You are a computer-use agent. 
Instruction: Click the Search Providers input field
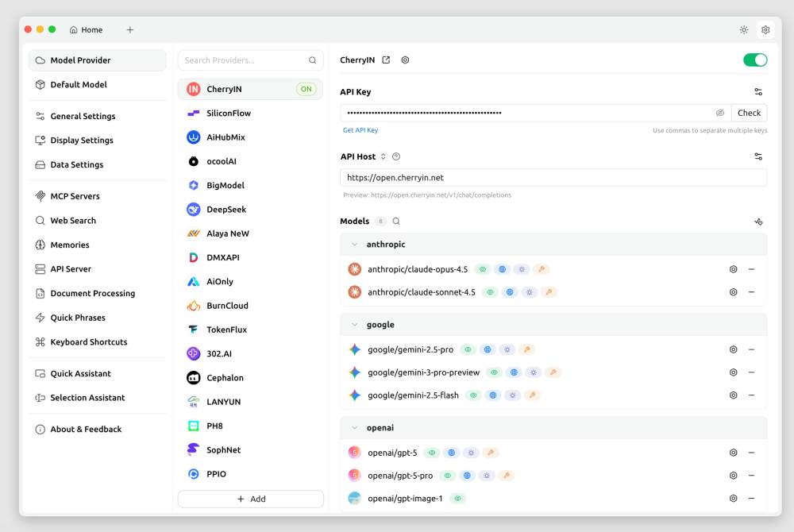244,60
